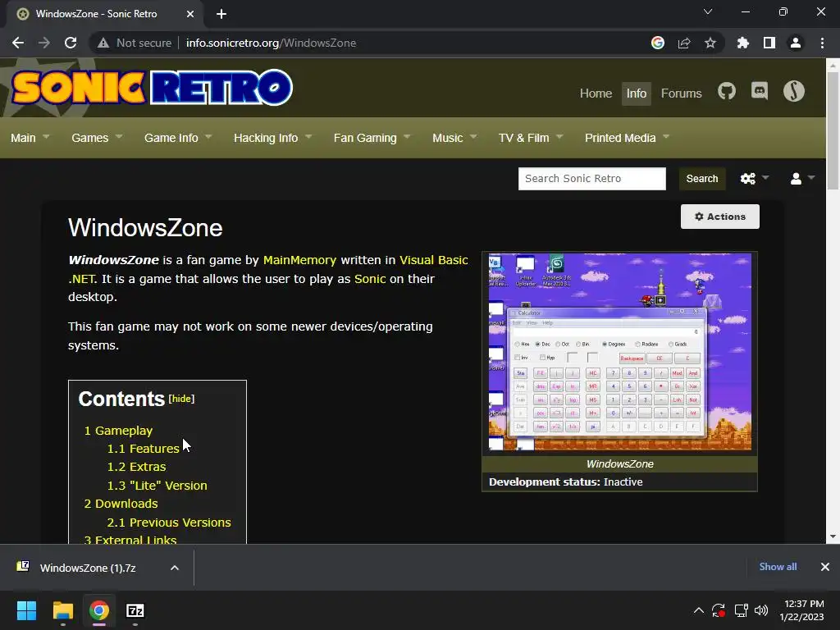Screen dimensions: 840x630
Task: Follow the Visual Basic .NET link
Action: (434, 260)
